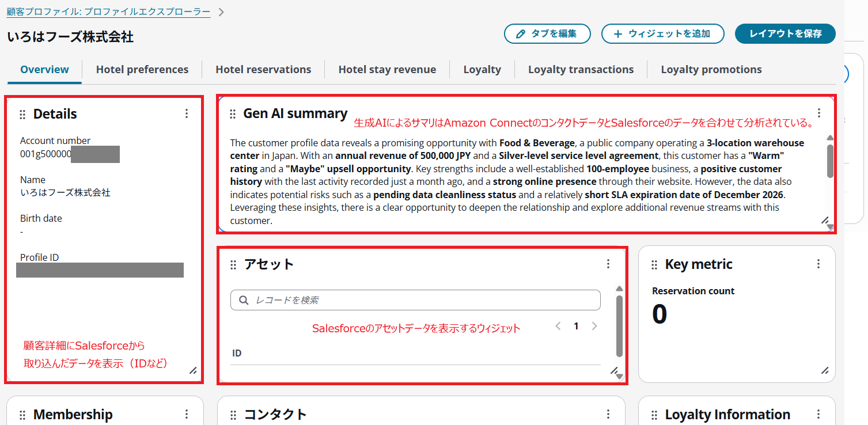Follow the 顧客プロファイル: プロファイルエクスプローラー breadcrumb link
This screenshot has height=425, width=868.
pos(107,10)
